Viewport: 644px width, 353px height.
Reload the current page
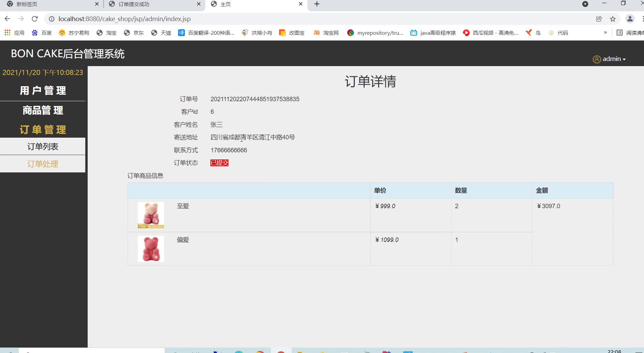coord(35,19)
